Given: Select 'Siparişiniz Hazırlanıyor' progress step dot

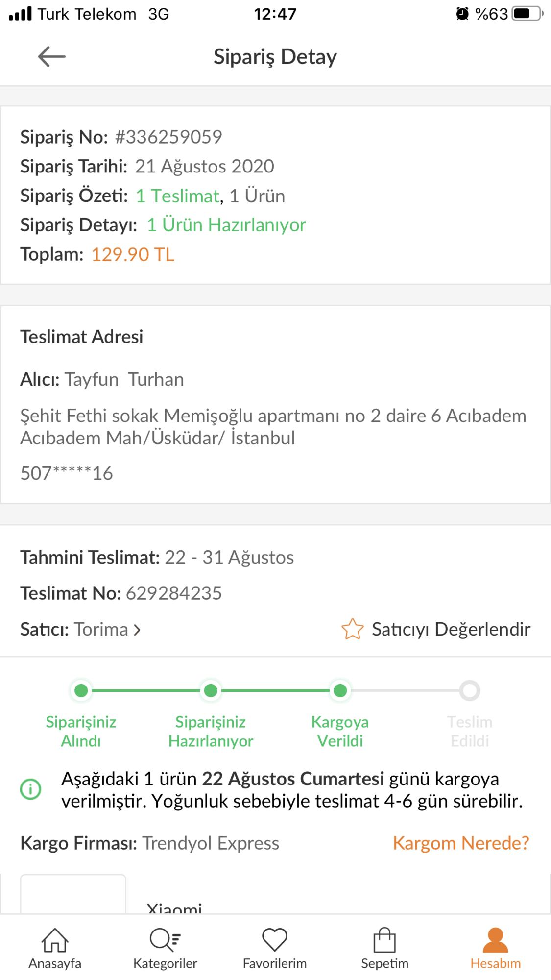Looking at the screenshot, I should [x=211, y=691].
